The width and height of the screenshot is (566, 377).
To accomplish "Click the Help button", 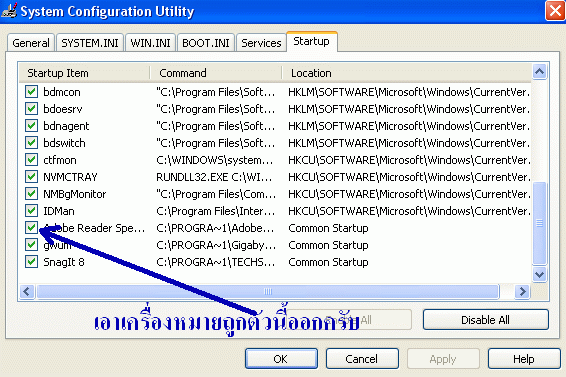I will point(524,359).
